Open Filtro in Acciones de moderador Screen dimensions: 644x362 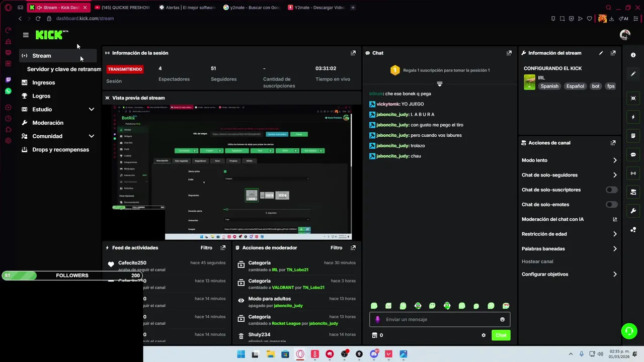point(337,248)
